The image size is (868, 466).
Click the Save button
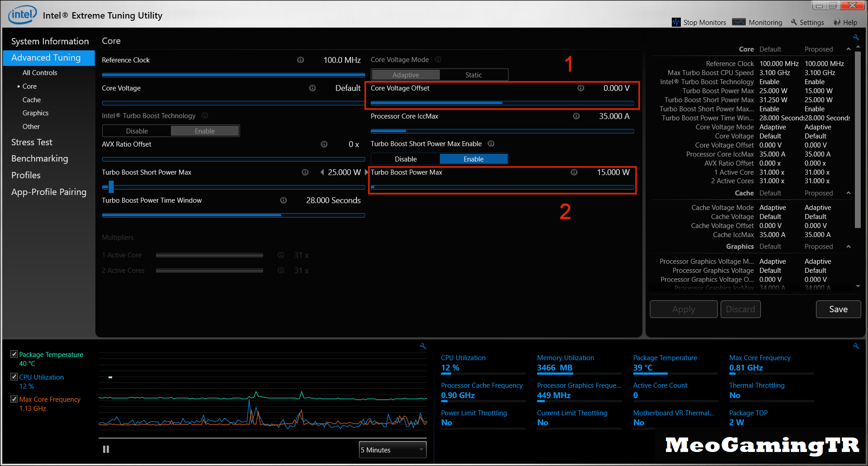[838, 309]
